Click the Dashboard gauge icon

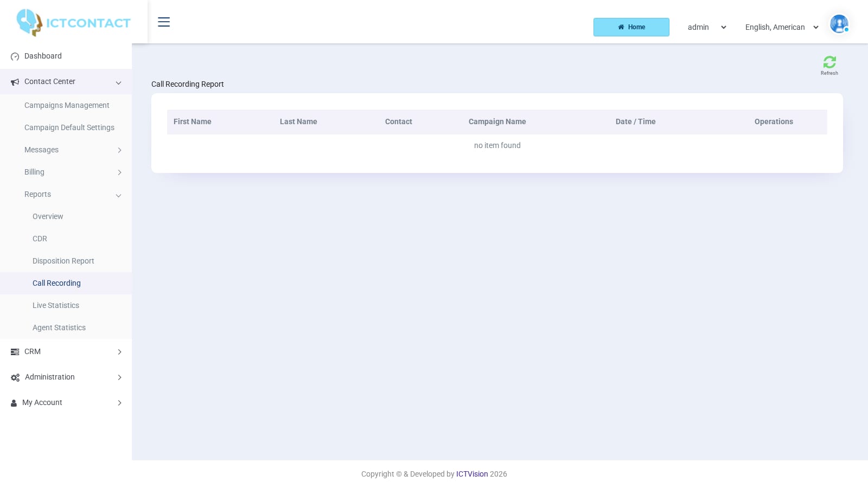coord(15,56)
